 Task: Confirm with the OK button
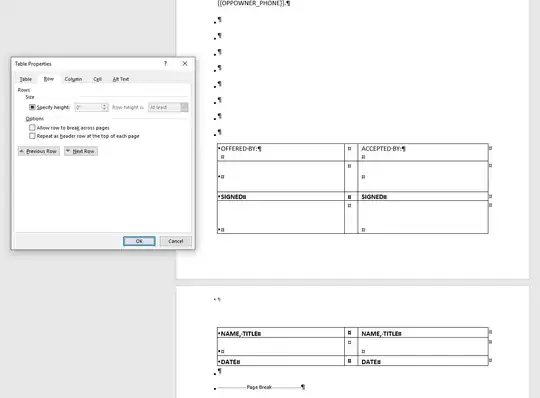coord(139,241)
